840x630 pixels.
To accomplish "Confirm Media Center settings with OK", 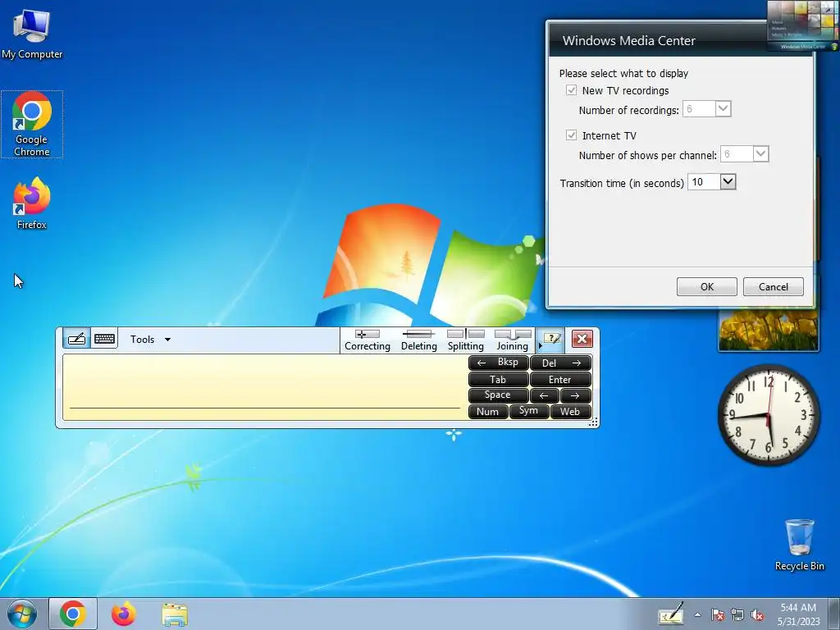I will click(x=706, y=286).
